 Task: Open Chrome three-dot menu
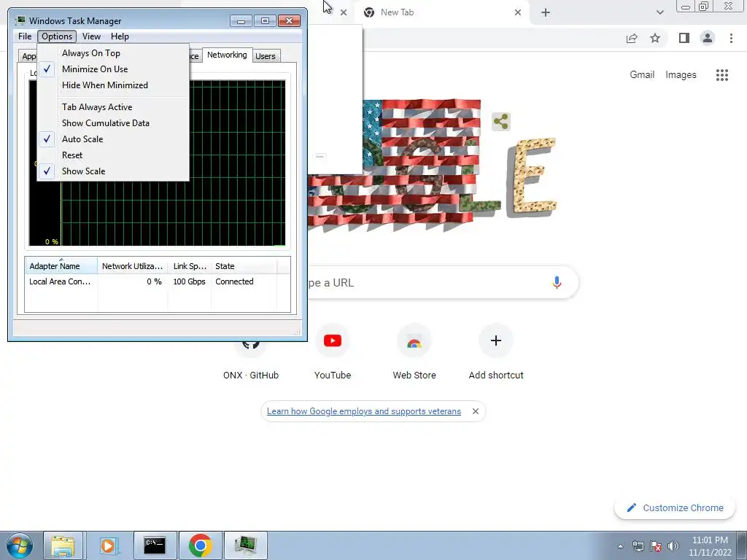tap(731, 38)
